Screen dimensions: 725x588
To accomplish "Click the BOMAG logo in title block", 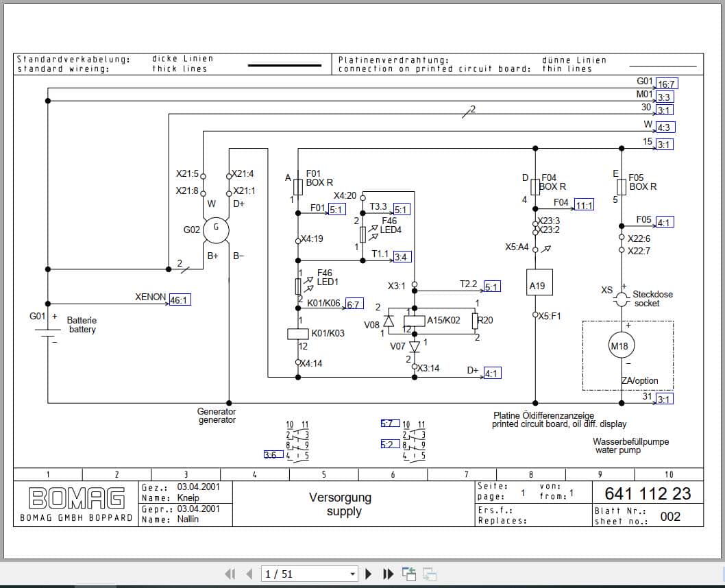I will coord(77,499).
